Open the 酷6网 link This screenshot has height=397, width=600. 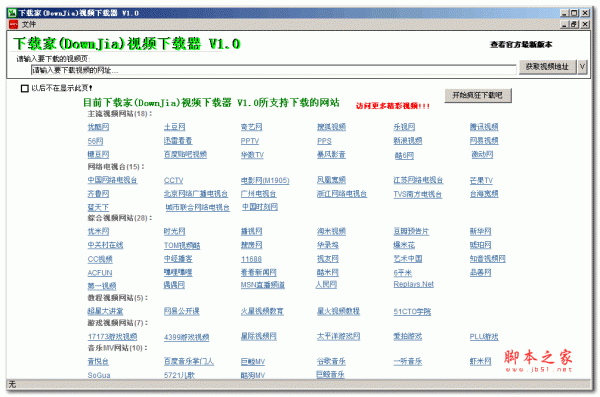[404, 155]
